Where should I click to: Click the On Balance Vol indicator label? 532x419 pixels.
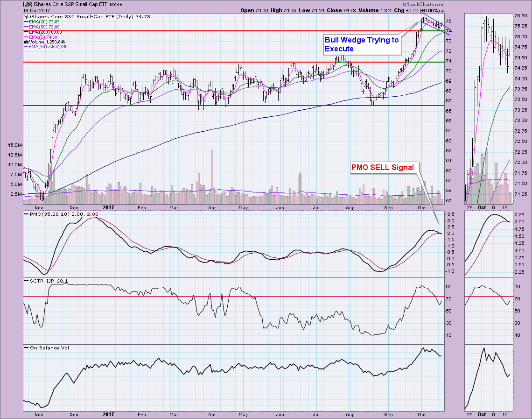(x=49, y=348)
